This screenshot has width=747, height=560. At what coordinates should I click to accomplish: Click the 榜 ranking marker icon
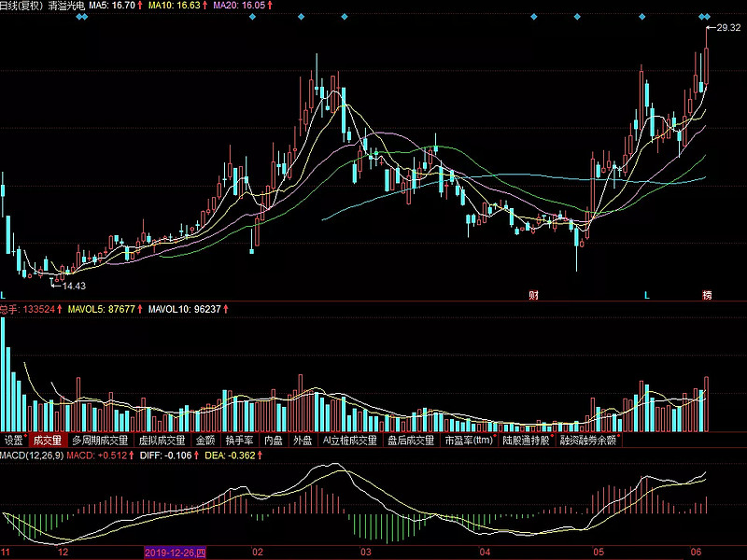coord(707,295)
